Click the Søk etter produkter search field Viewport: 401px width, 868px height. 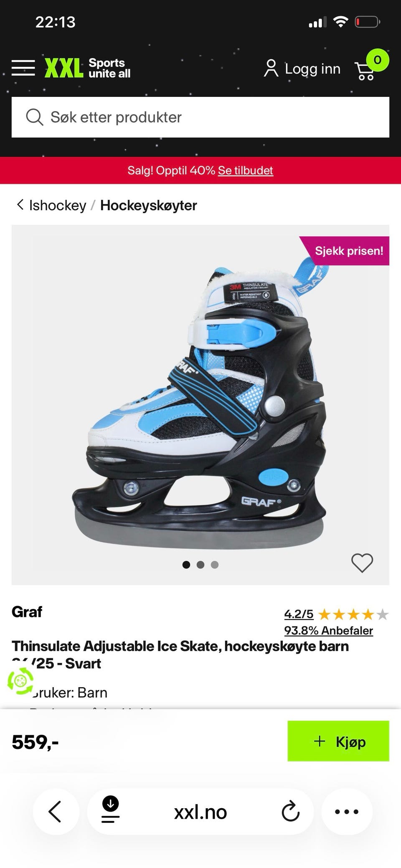coord(200,117)
